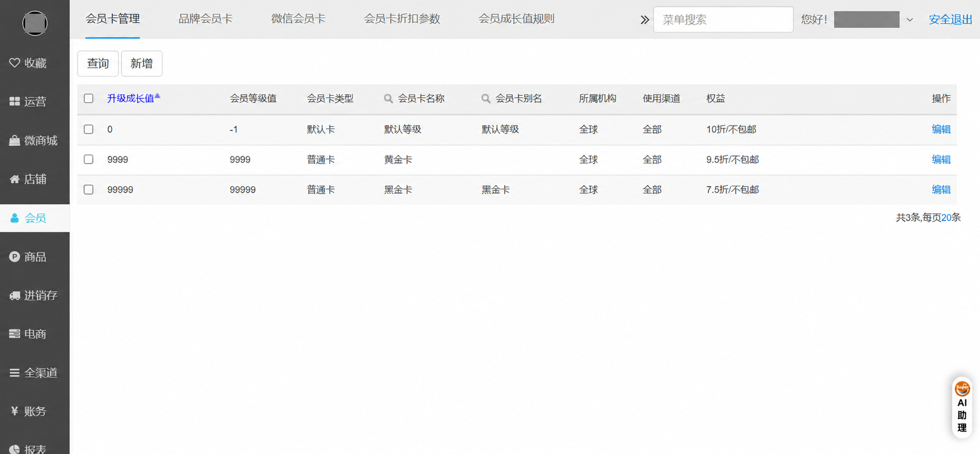This screenshot has height=454, width=980.
Task: Click the user avatar in the sidebar
Action: click(x=35, y=23)
